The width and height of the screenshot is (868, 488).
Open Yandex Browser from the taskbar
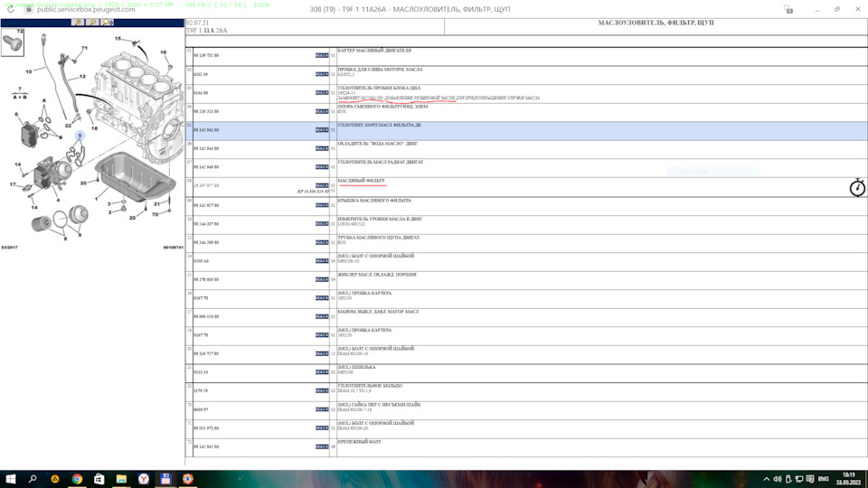point(144,479)
